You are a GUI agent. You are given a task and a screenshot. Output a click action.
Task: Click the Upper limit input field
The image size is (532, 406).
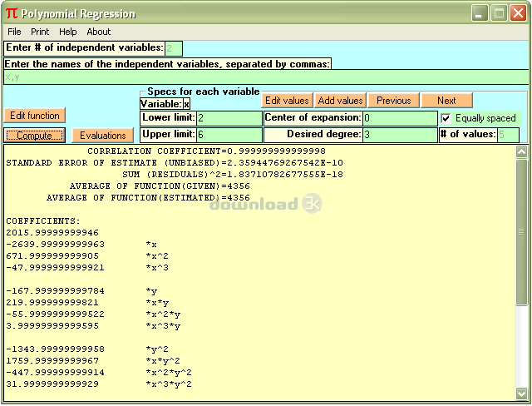(229, 135)
